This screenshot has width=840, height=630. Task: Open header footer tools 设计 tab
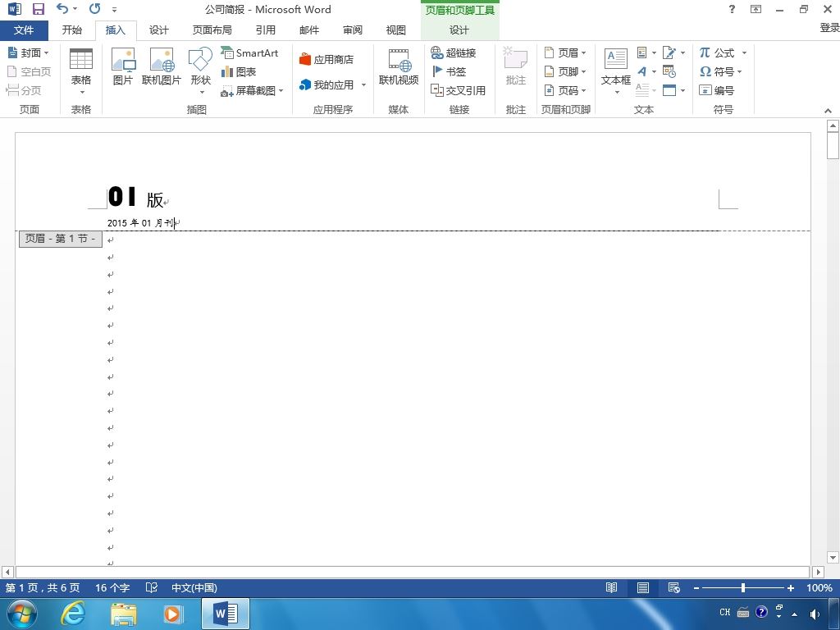(459, 30)
